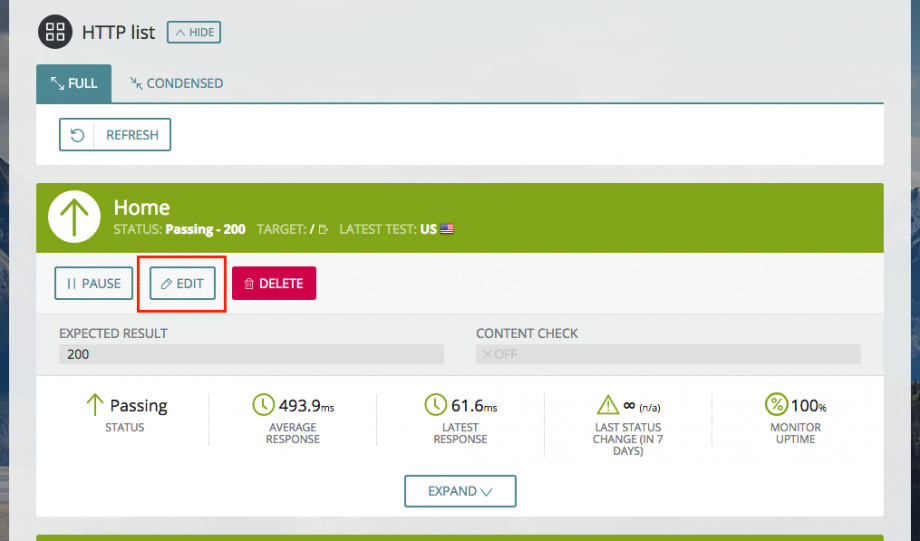Hide the HTTP list section
This screenshot has height=541, width=920.
(194, 32)
